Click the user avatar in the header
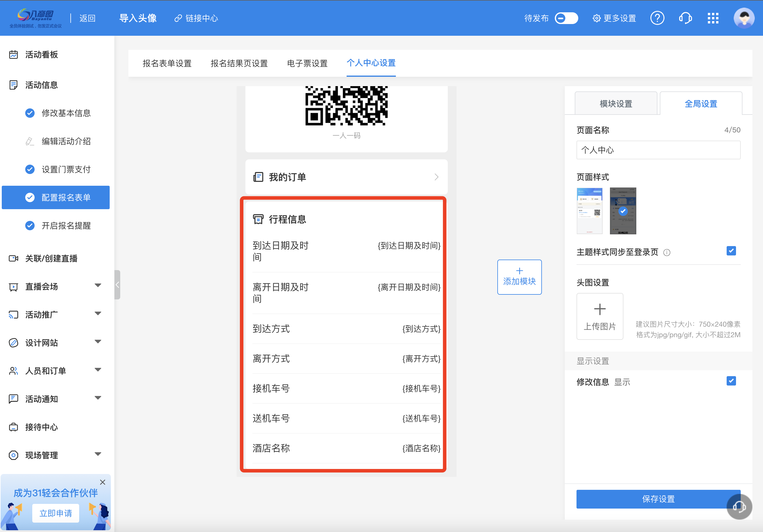 [x=744, y=18]
